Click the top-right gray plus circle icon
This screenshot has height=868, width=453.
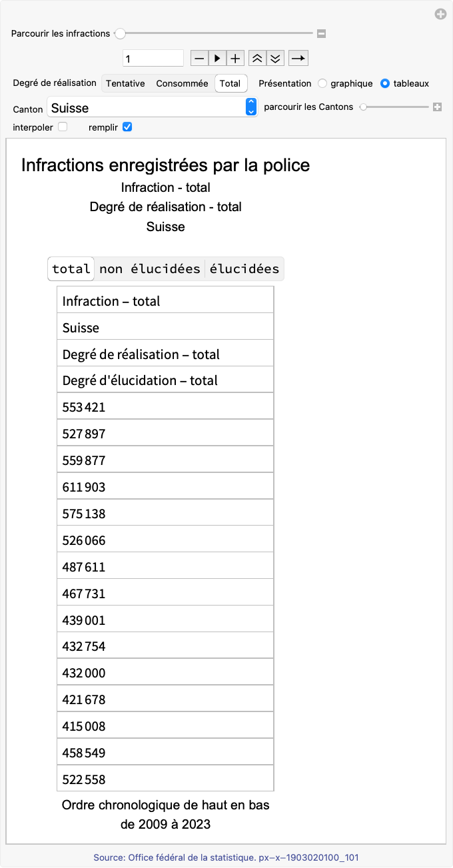pos(440,14)
